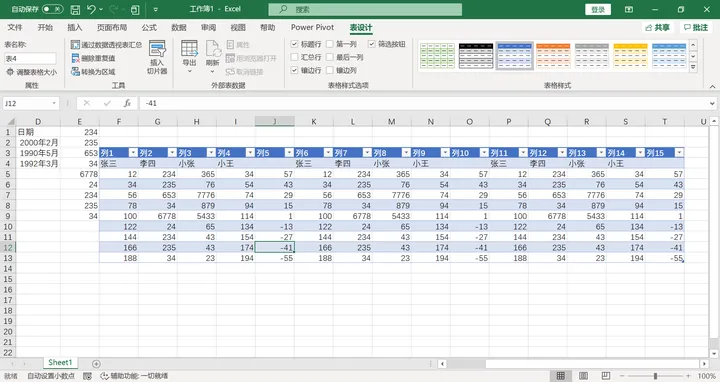Image resolution: width=720 pixels, height=382 pixels.
Task: Select the column J header
Action: click(x=275, y=122)
